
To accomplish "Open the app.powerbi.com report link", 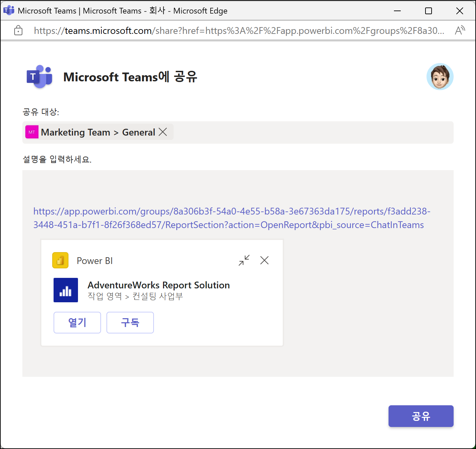I will [x=232, y=218].
